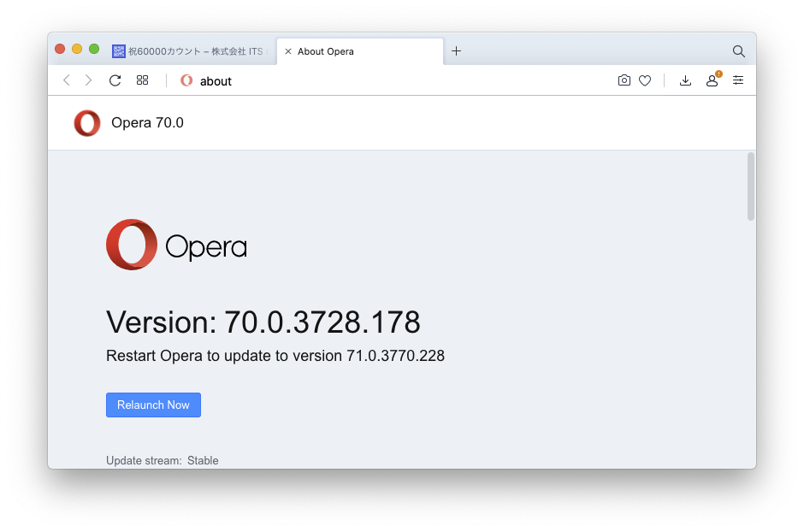Click the large Opera logo image
The height and width of the screenshot is (532, 804).
[x=176, y=245]
